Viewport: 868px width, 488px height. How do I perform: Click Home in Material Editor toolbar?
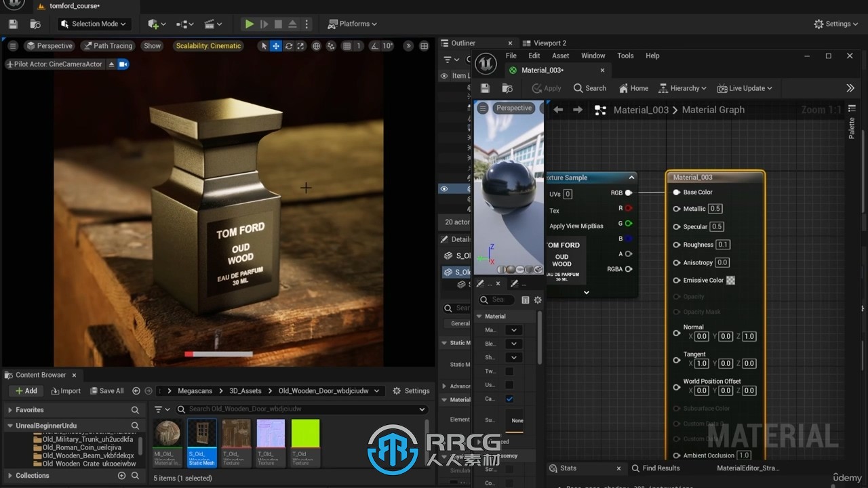tap(634, 88)
